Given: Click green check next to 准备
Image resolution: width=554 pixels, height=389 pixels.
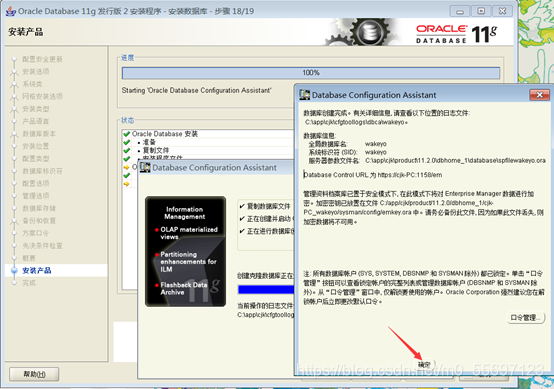Looking at the screenshot, I should [126, 142].
